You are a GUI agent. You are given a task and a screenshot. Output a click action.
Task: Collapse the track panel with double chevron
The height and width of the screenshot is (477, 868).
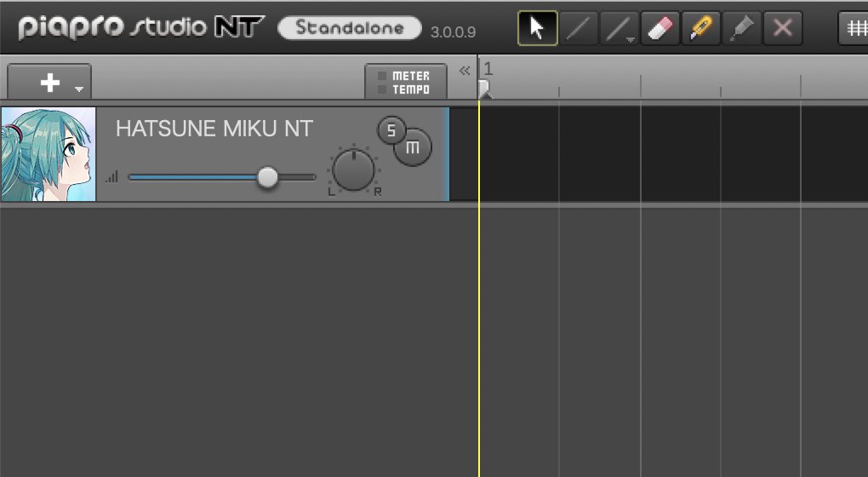tap(465, 71)
